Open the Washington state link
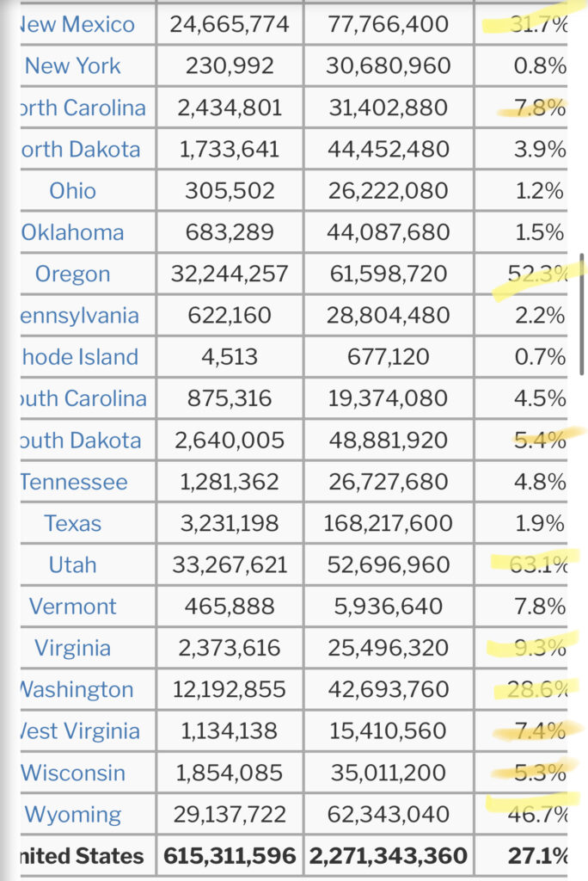 point(77,690)
